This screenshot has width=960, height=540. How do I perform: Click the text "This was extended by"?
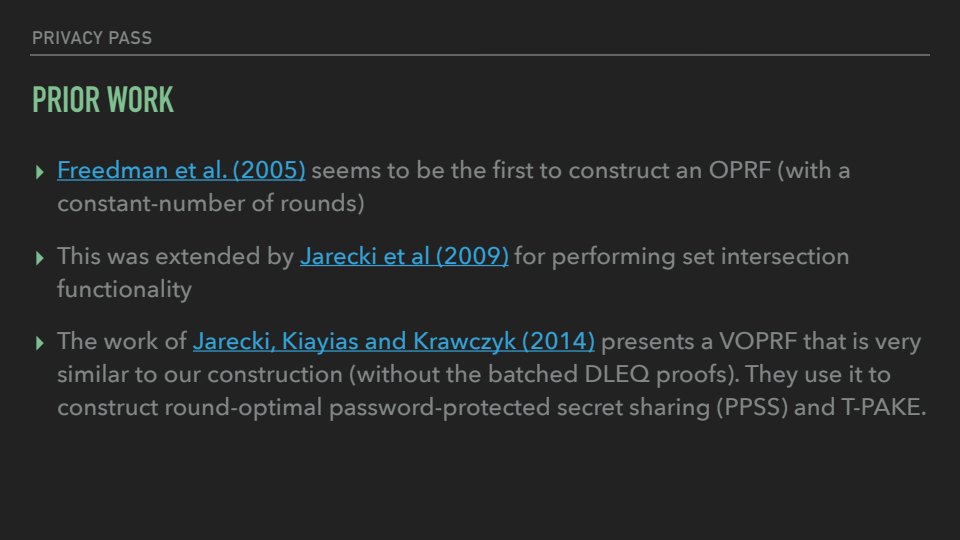point(176,256)
